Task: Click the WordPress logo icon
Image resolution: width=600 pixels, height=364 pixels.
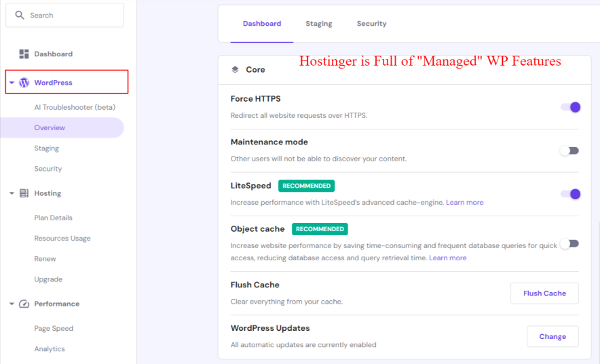Action: tap(24, 83)
